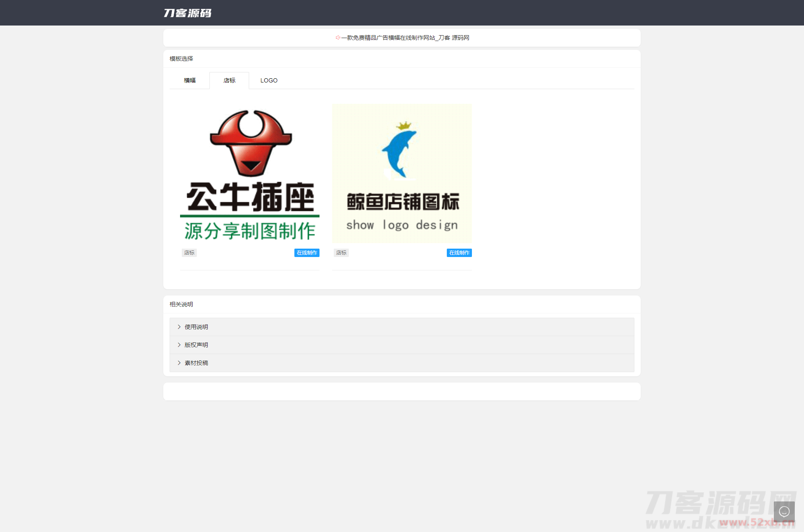Click 在线制作 under 鲸鱼店铺图标 template
This screenshot has height=532, width=804.
[459, 253]
